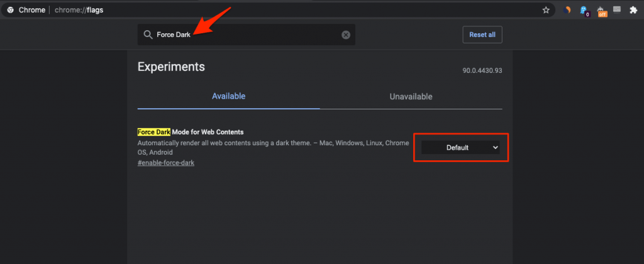Open the SimilarWeb extension icon
This screenshot has height=264, width=644.
point(567,10)
